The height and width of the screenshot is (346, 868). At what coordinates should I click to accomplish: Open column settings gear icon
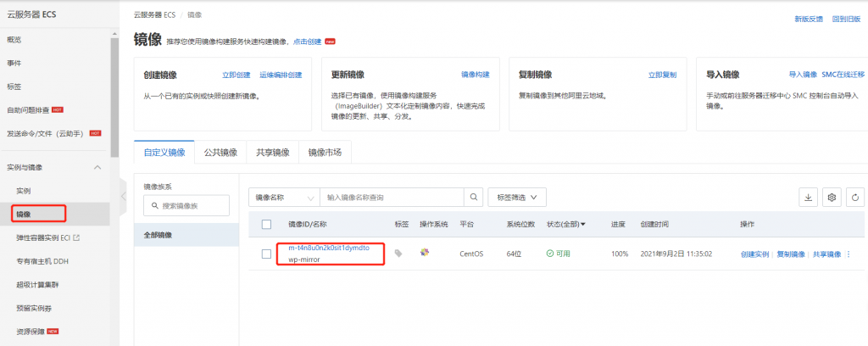(x=832, y=197)
